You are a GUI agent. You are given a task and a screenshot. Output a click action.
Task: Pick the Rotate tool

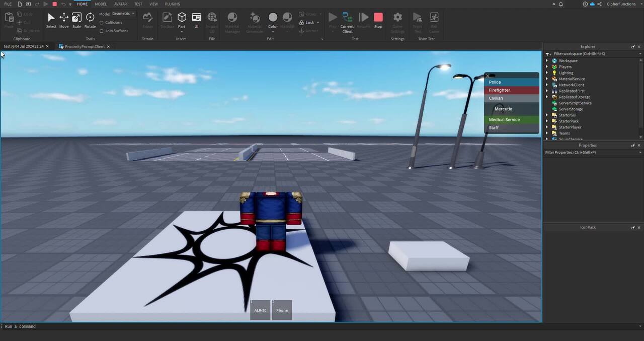[x=90, y=20]
